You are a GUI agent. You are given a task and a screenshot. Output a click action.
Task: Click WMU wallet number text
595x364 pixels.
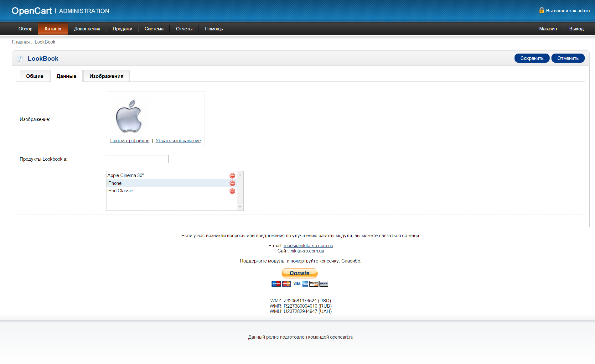tap(301, 311)
